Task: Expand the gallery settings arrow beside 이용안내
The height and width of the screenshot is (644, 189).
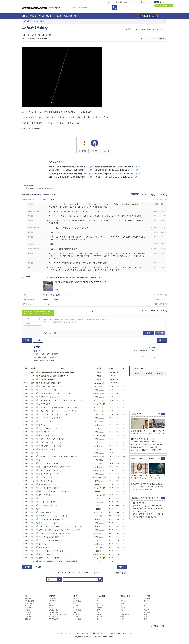Action: pos(166,29)
